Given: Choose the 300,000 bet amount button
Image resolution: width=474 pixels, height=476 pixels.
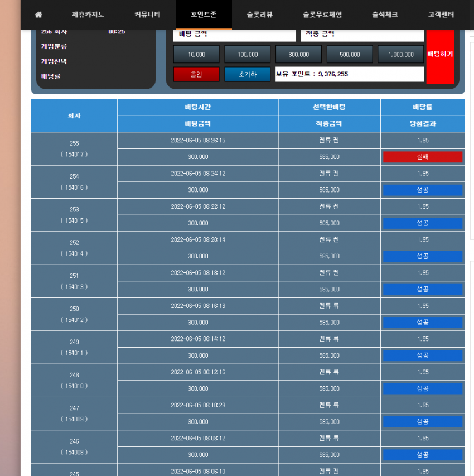Looking at the screenshot, I should click(298, 54).
